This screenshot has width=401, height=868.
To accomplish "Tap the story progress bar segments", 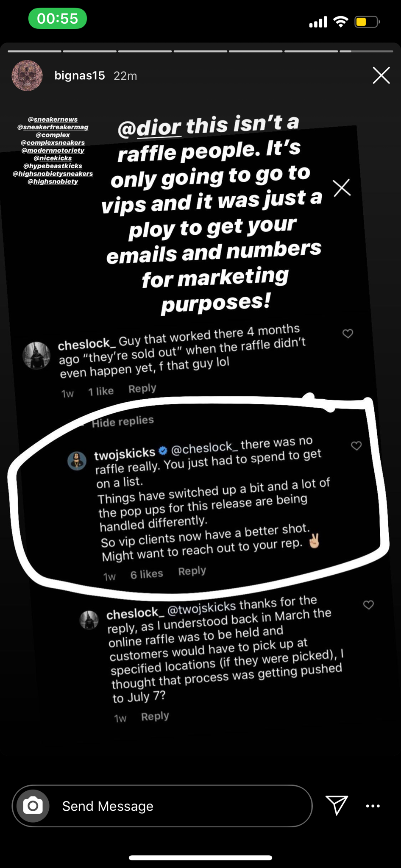I will point(200,51).
